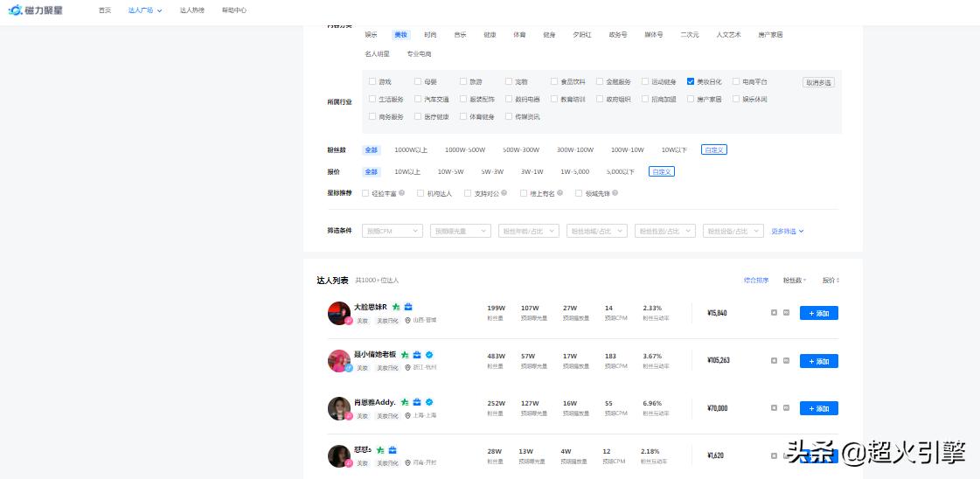
Task: Click green thumbs-up badge beside 聂小倩她老板
Action: pyautogui.click(x=405, y=355)
